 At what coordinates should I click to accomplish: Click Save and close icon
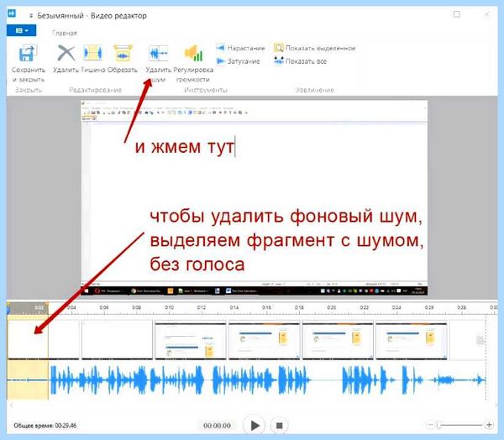pyautogui.click(x=28, y=53)
